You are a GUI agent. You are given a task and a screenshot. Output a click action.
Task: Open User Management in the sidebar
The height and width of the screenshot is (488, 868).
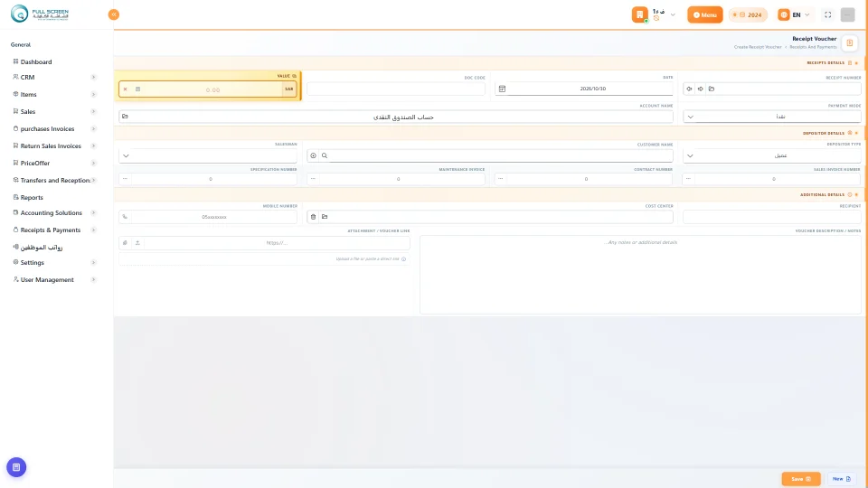(x=47, y=280)
